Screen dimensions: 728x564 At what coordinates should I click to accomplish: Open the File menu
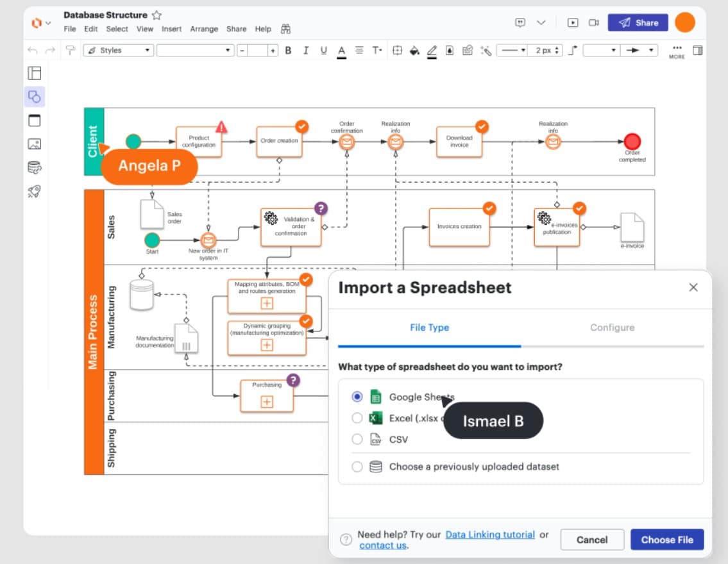click(70, 29)
